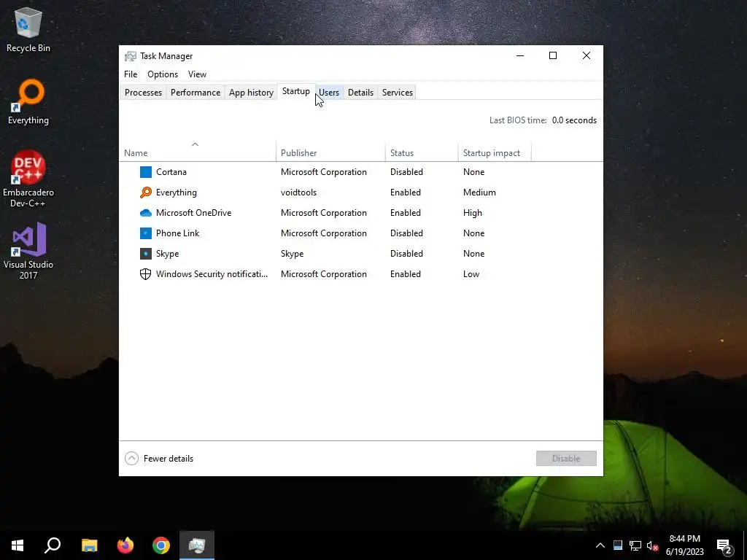
Task: Click the Enabled status of Microsoft OneDrive
Action: tap(406, 213)
